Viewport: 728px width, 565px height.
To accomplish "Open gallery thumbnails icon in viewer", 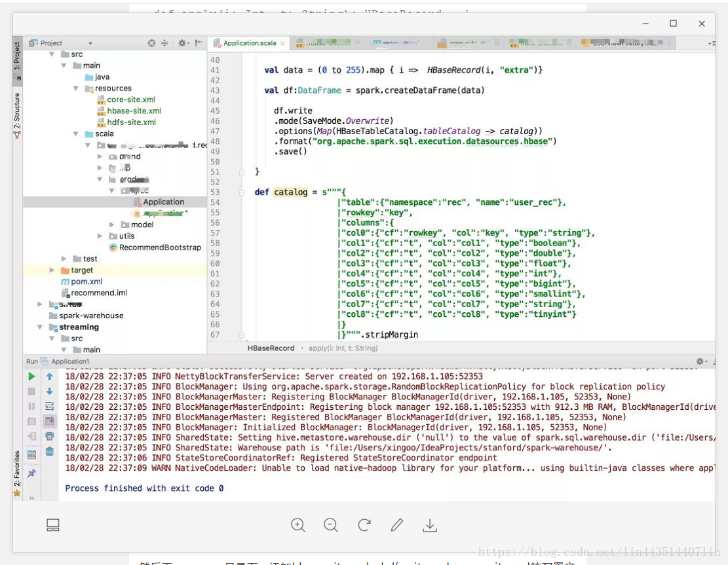I will (x=53, y=525).
